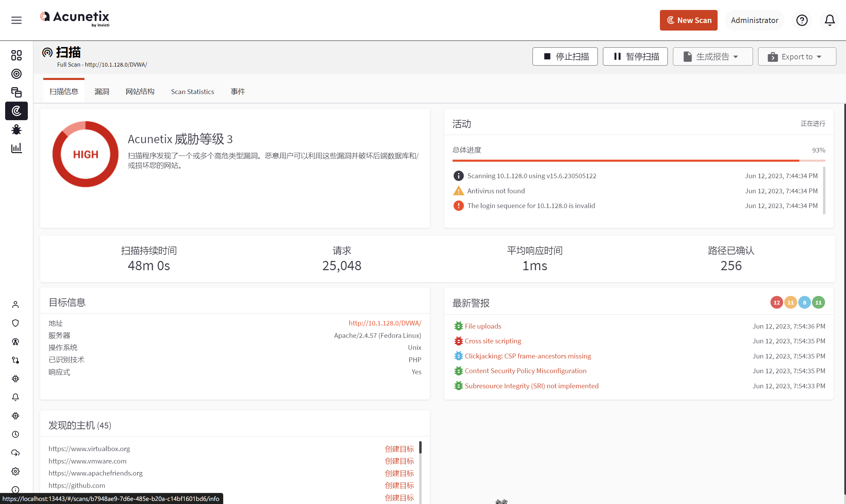Open Settings gear icon in sidebar

click(15, 471)
